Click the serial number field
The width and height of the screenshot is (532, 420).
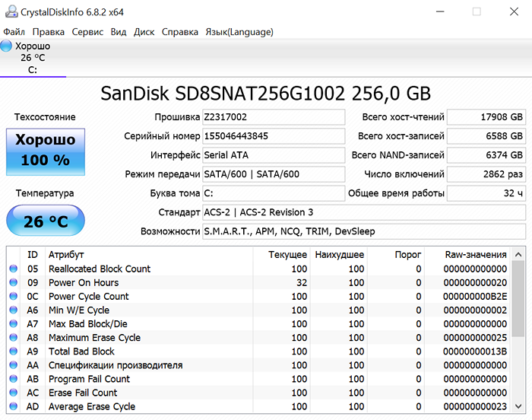(274, 136)
